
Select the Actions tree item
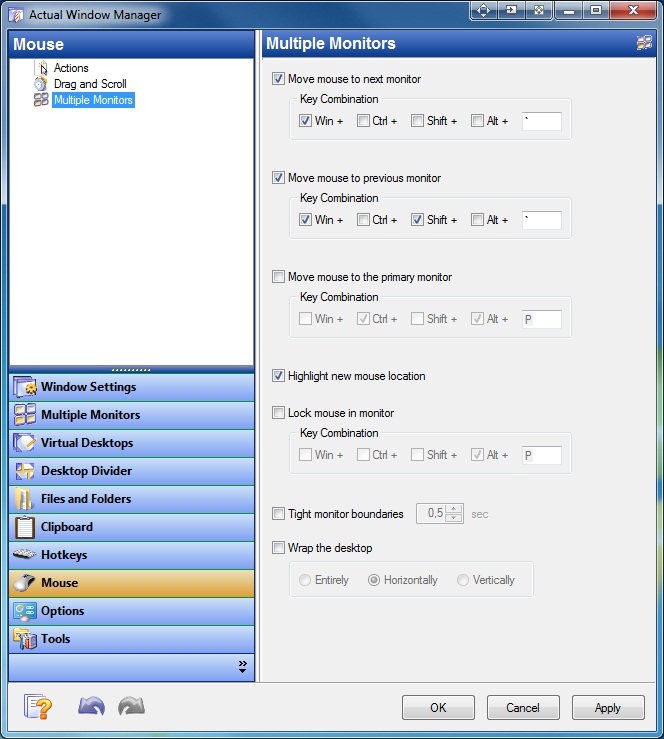tap(71, 68)
